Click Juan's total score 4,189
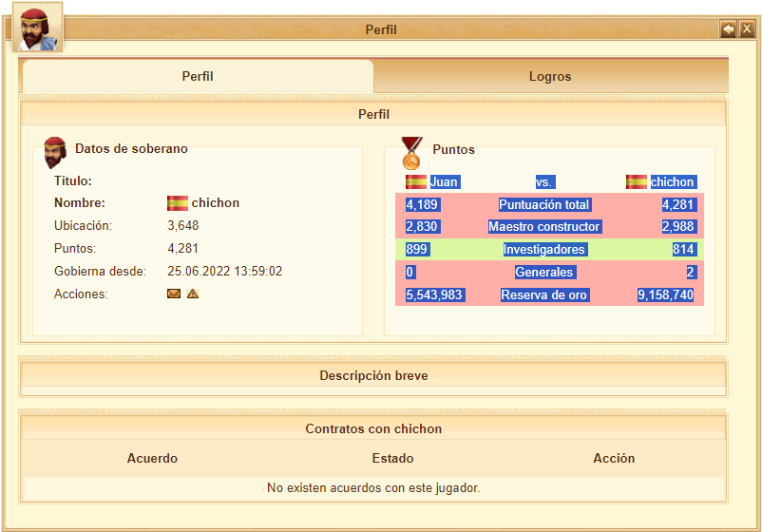 tap(422, 204)
